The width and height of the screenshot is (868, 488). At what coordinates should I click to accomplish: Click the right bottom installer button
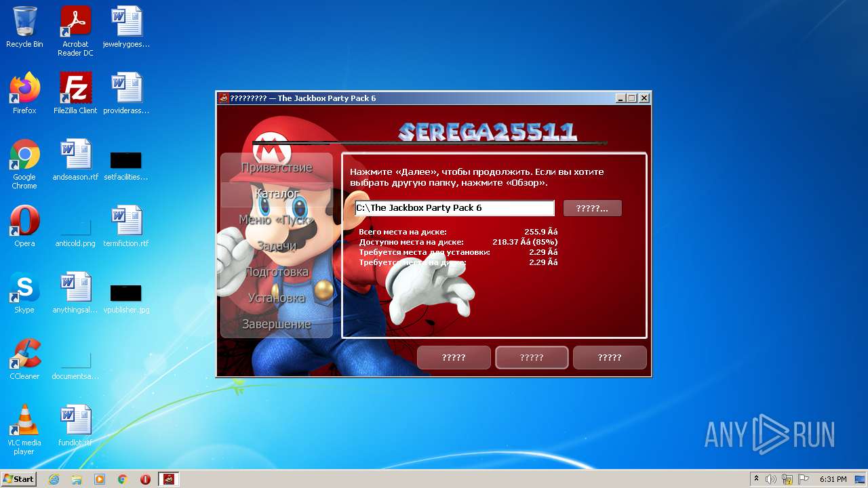(x=610, y=357)
